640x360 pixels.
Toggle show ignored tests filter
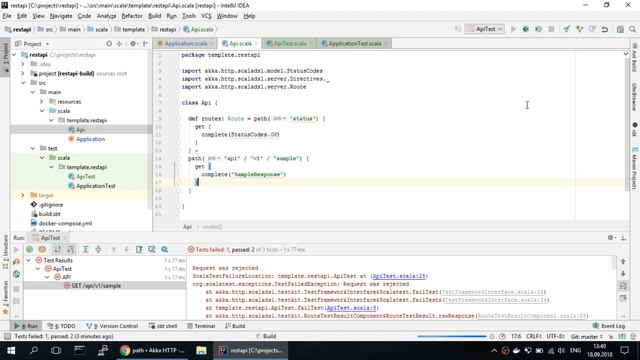coord(42,249)
